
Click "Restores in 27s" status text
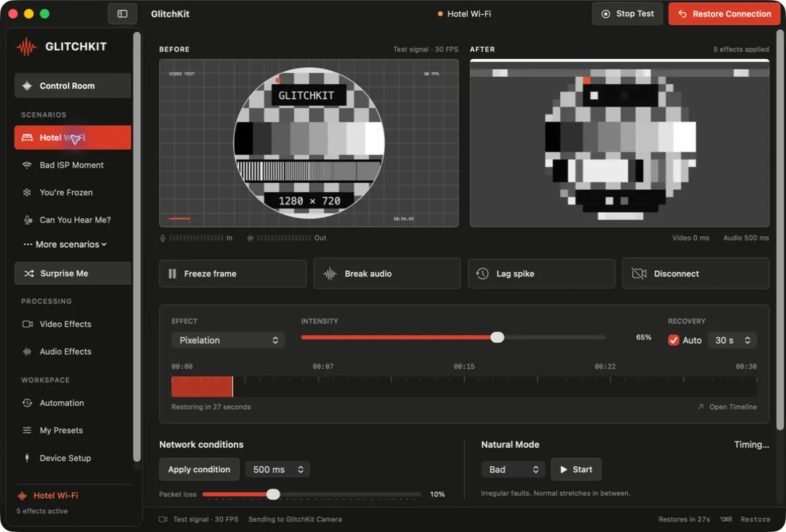[x=683, y=520]
